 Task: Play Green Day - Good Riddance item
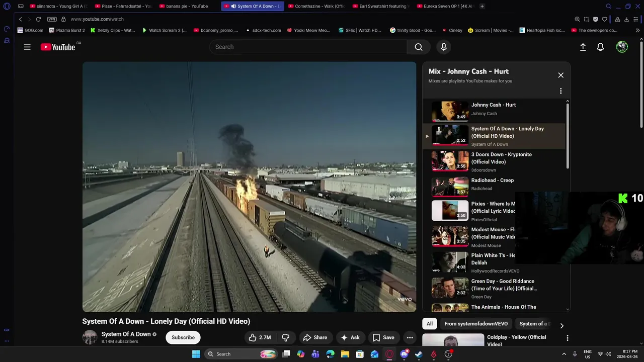pyautogui.click(x=495, y=289)
